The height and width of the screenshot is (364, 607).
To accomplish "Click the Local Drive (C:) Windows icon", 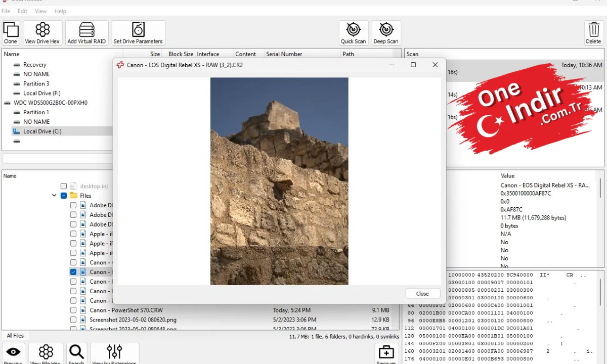I will pyautogui.click(x=17, y=131).
